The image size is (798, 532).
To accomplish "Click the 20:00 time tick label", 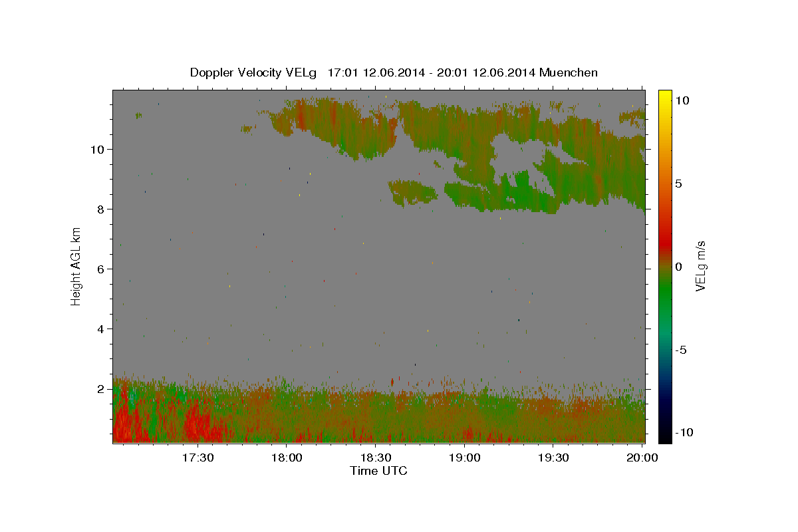I will tap(642, 458).
